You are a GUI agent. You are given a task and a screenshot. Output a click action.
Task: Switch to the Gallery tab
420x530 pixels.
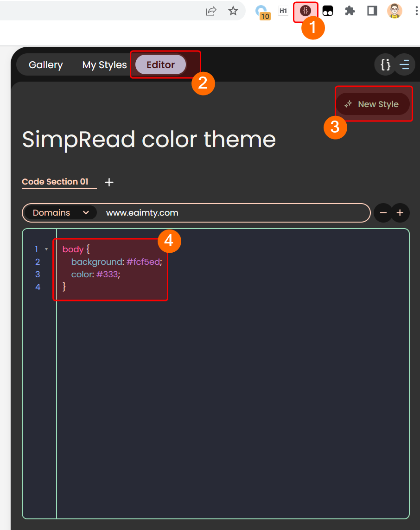(45, 65)
